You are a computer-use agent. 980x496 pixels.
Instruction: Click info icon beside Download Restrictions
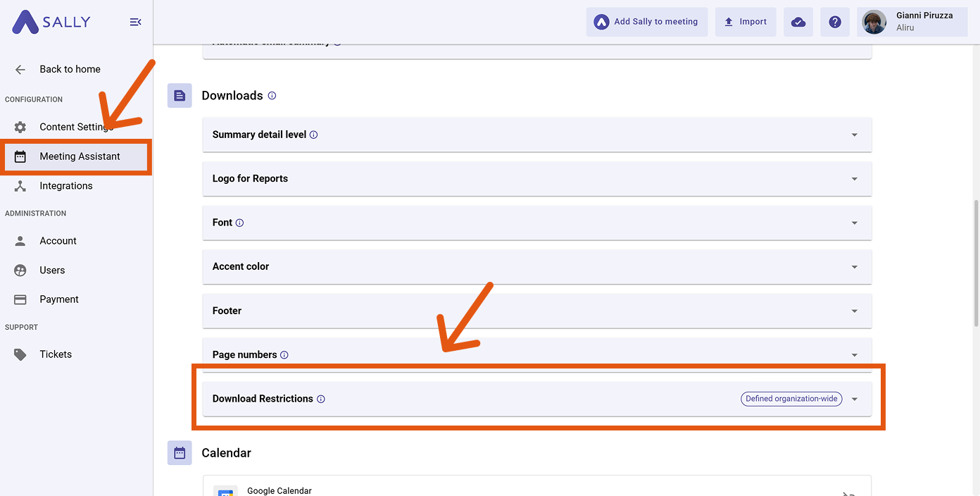pyautogui.click(x=321, y=399)
